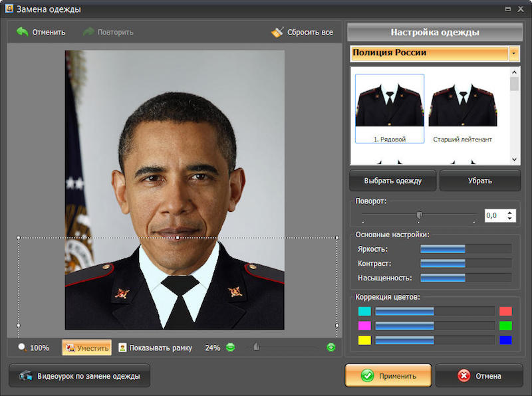Click the magenta-green color correction slider
Viewport: 532px width, 396px height.
point(435,326)
